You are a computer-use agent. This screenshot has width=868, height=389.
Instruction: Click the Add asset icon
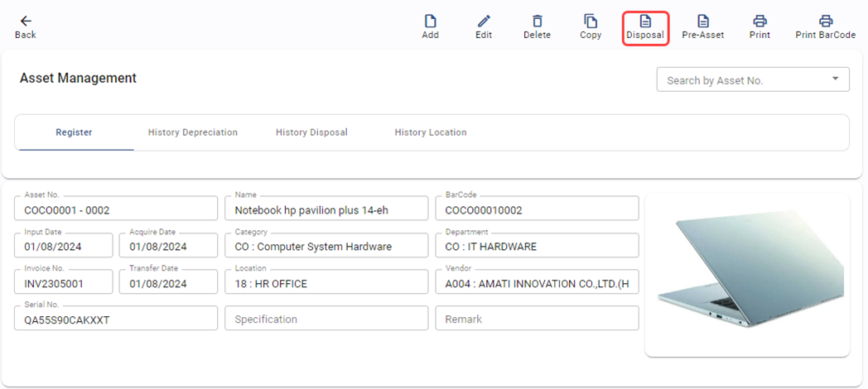pos(430,22)
